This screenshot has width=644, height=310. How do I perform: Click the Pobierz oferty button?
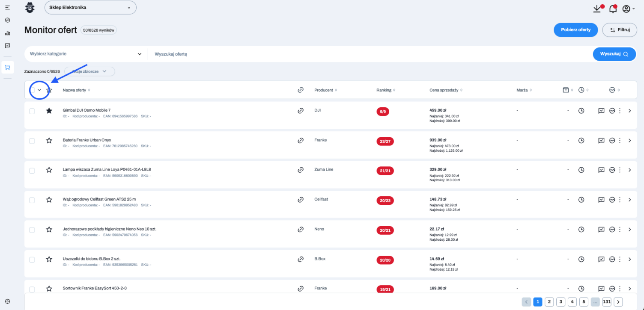click(x=575, y=30)
